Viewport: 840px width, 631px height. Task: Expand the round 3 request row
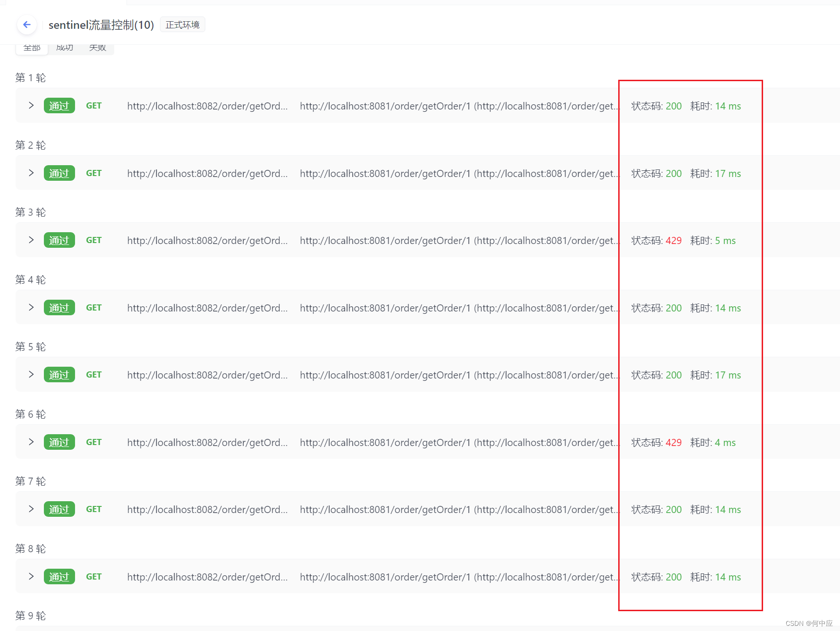(31, 240)
